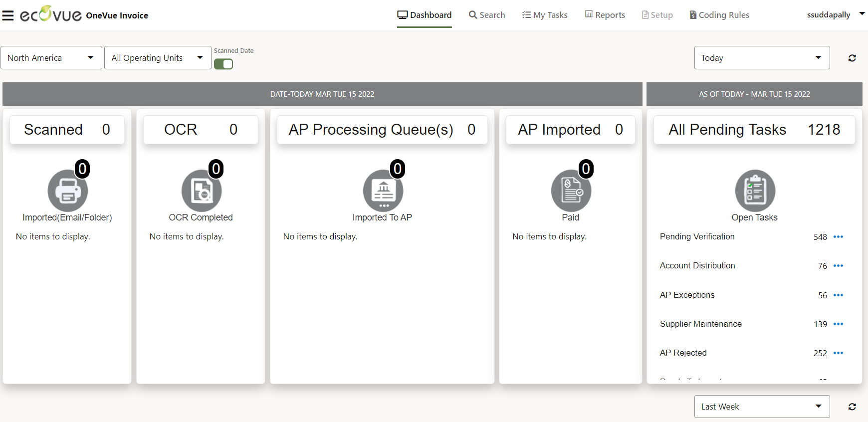The image size is (868, 422).
Task: Click the Imported (Email/Folder) printer icon
Action: point(67,191)
